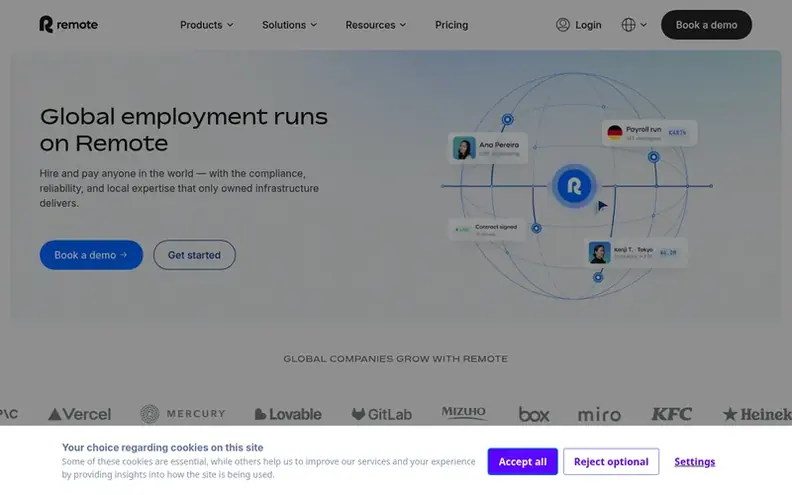
Task: Click the Get started button
Action: click(194, 255)
